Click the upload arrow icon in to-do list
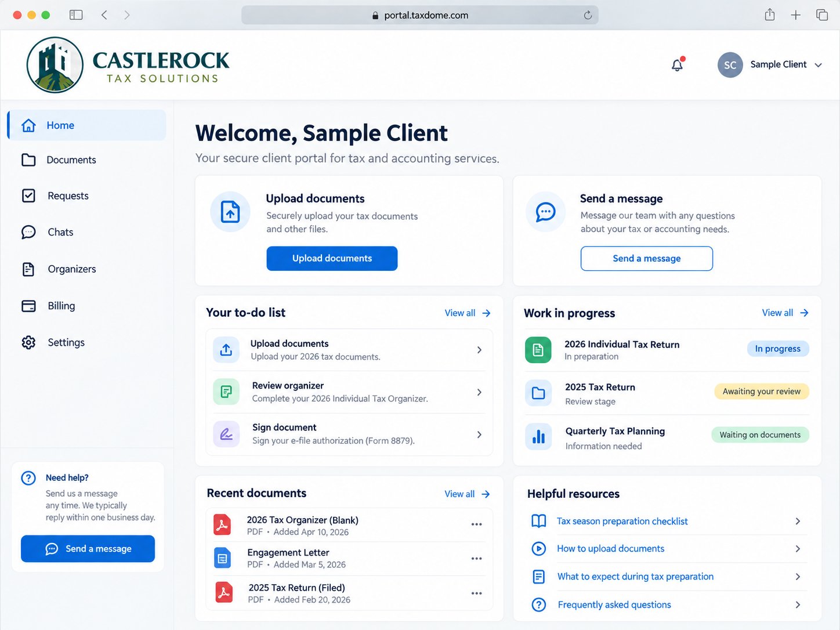The image size is (840, 630). pos(226,350)
